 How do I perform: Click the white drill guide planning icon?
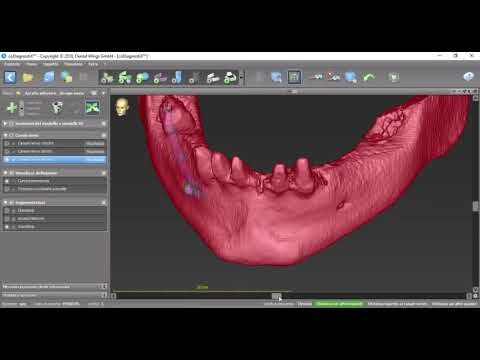click(213, 78)
